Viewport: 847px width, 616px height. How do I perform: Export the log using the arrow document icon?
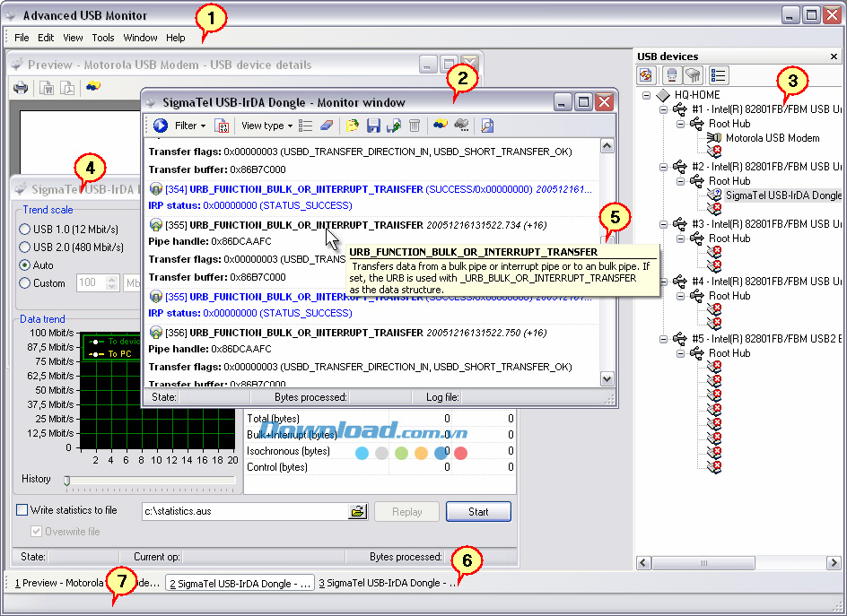click(394, 126)
